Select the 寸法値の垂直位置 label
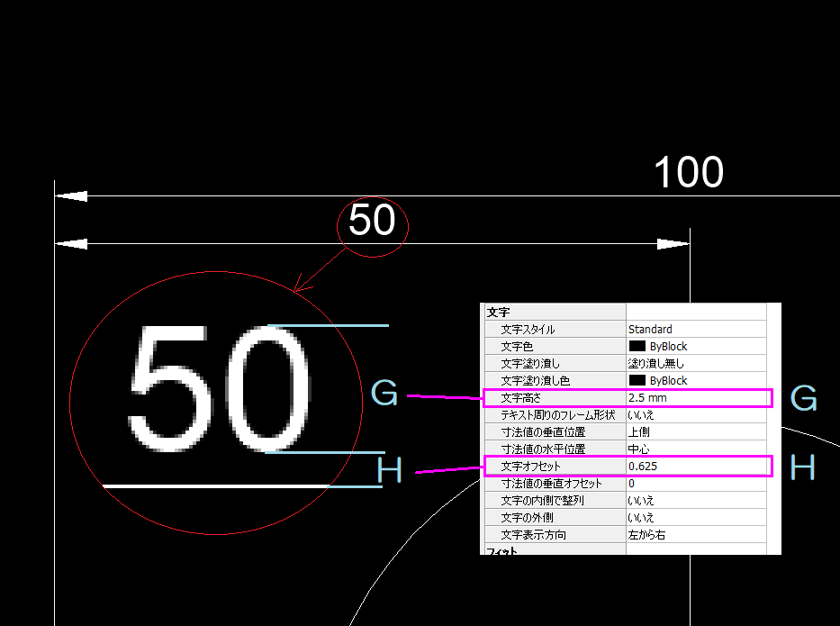This screenshot has height=626, width=840. pos(543,432)
